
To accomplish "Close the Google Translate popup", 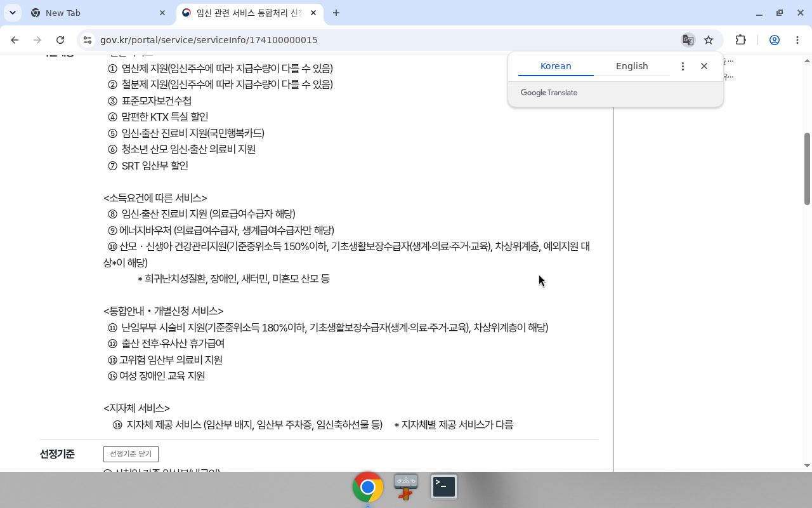I will point(704,66).
